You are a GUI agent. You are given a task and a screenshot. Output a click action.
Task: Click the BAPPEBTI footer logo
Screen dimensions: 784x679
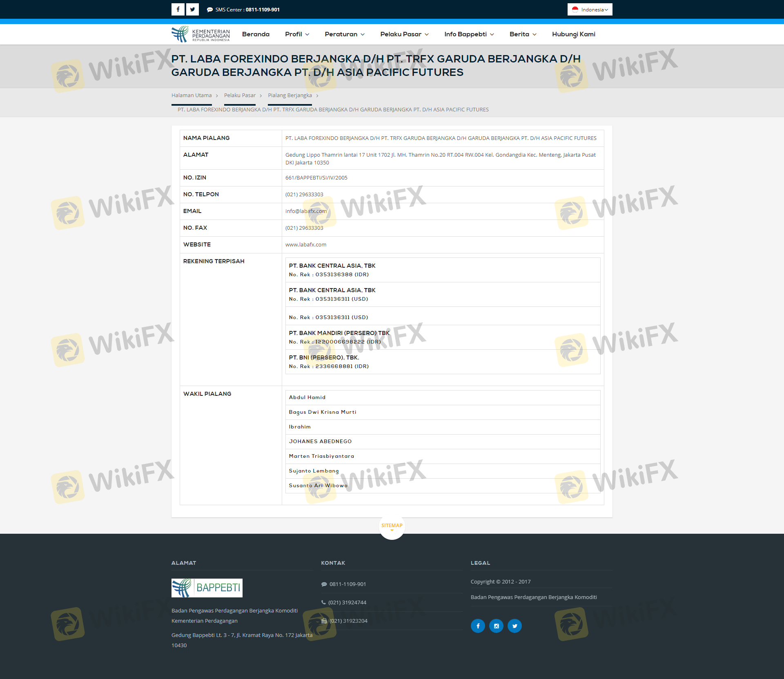coord(207,588)
